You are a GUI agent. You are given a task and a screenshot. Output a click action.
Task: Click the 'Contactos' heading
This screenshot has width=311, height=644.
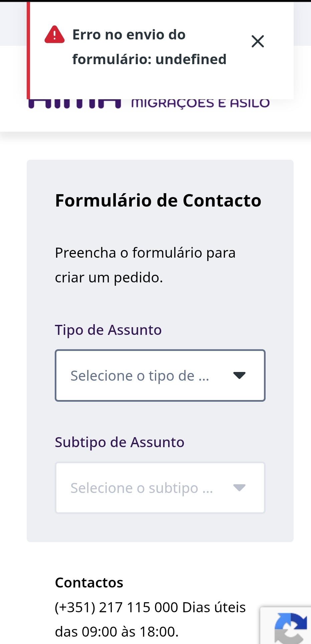point(89,583)
